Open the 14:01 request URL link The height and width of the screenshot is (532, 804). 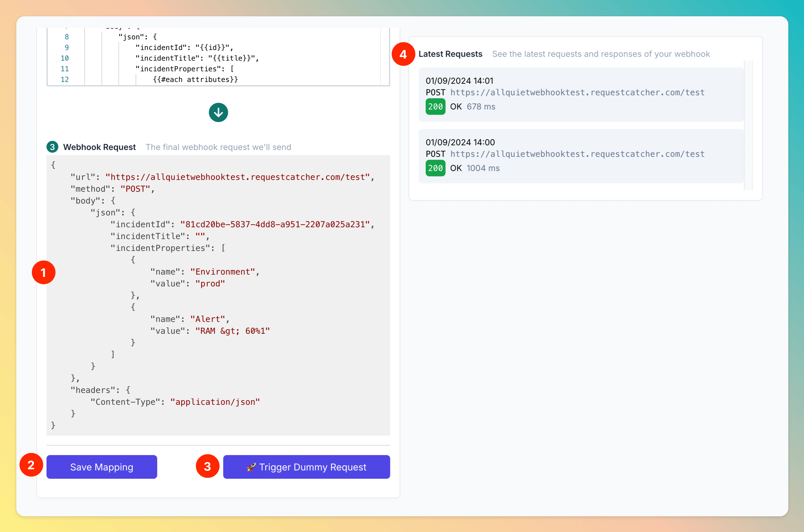tap(577, 92)
